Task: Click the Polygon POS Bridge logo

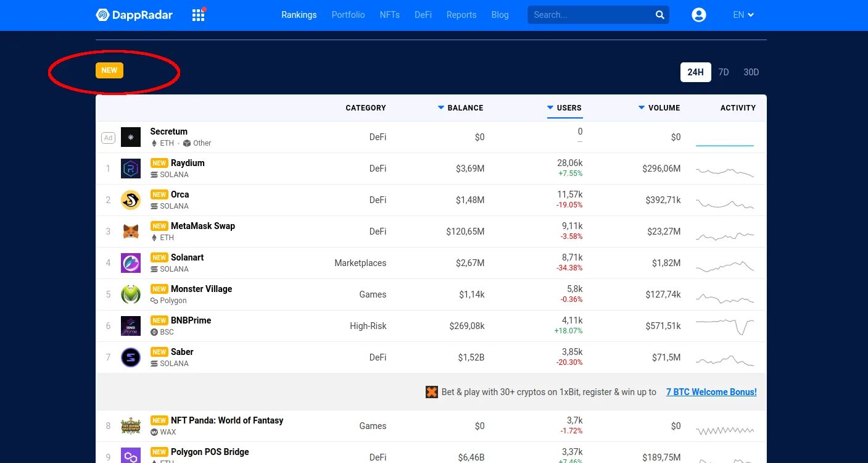Action: click(x=131, y=456)
